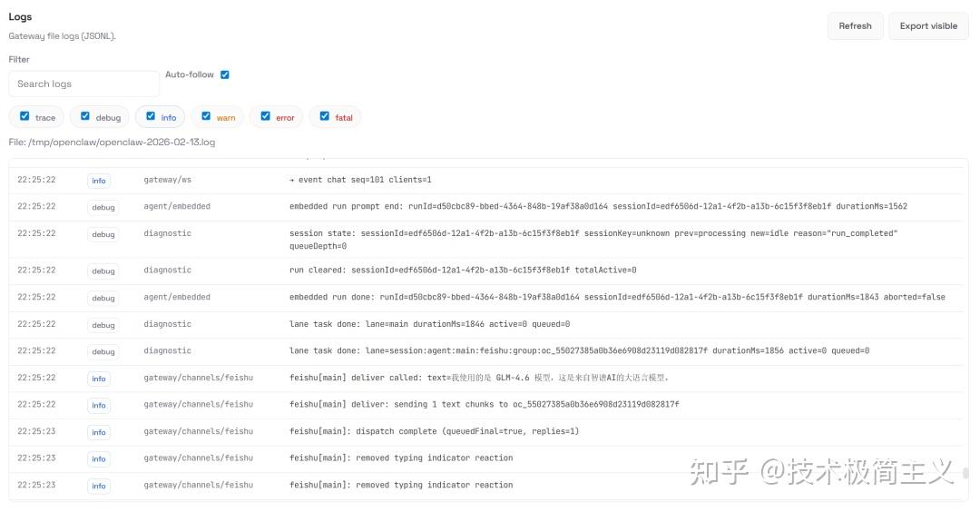Click the 'run cleared' diagnostic log row

point(462,270)
